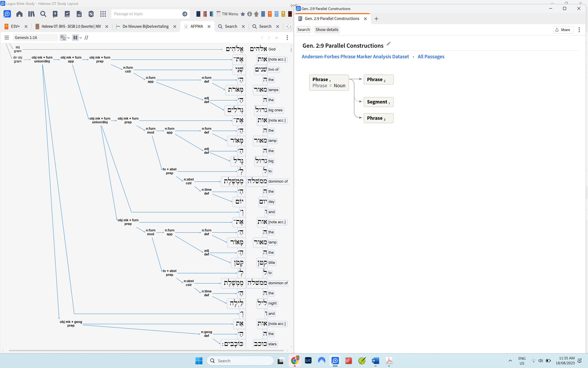Image resolution: width=588 pixels, height=368 pixels.
Task: Open the navigation history dropdown chevron
Action: pyautogui.click(x=277, y=38)
